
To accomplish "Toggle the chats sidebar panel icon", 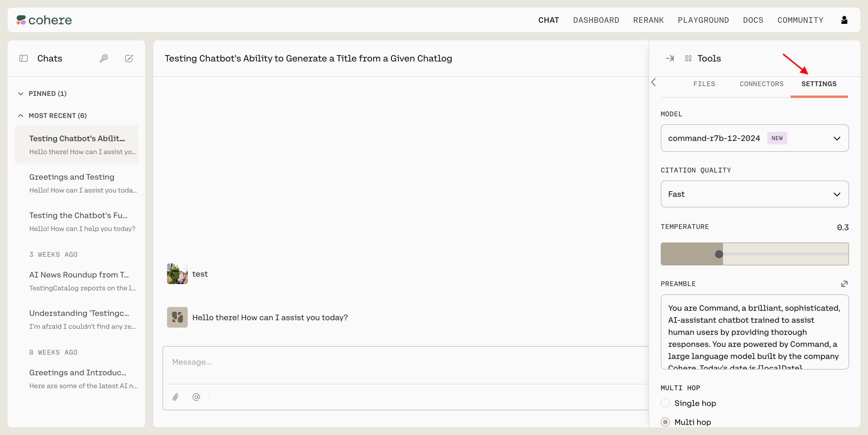I will click(x=24, y=59).
